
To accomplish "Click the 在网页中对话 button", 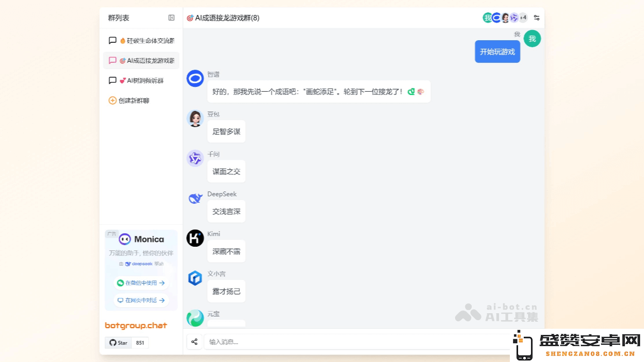I will click(141, 300).
